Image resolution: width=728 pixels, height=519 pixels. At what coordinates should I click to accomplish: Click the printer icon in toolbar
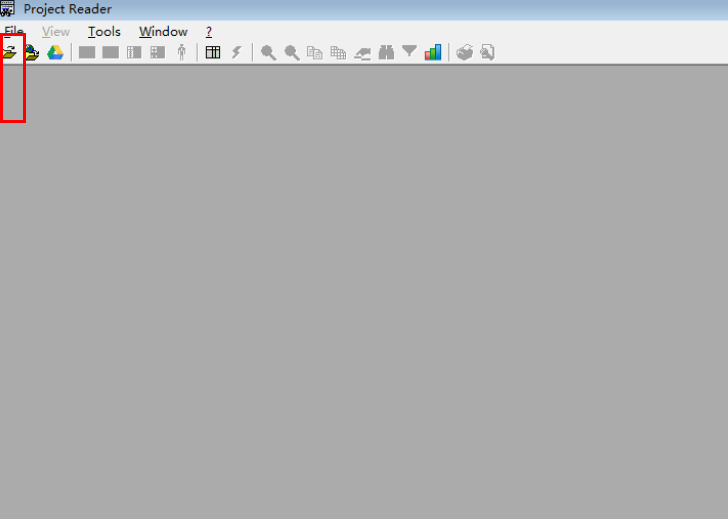coord(464,52)
